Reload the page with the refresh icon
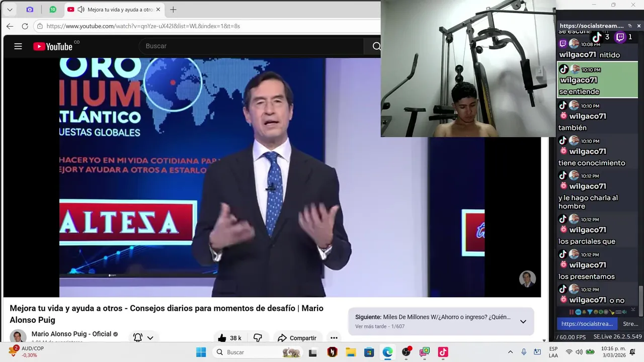 (x=25, y=26)
